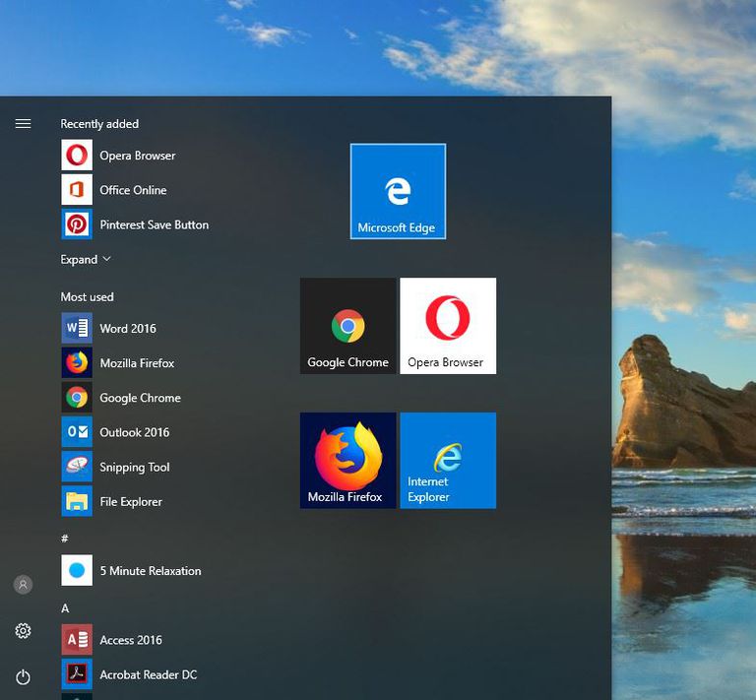
Task: Click the Recently added heading
Action: [x=99, y=124]
